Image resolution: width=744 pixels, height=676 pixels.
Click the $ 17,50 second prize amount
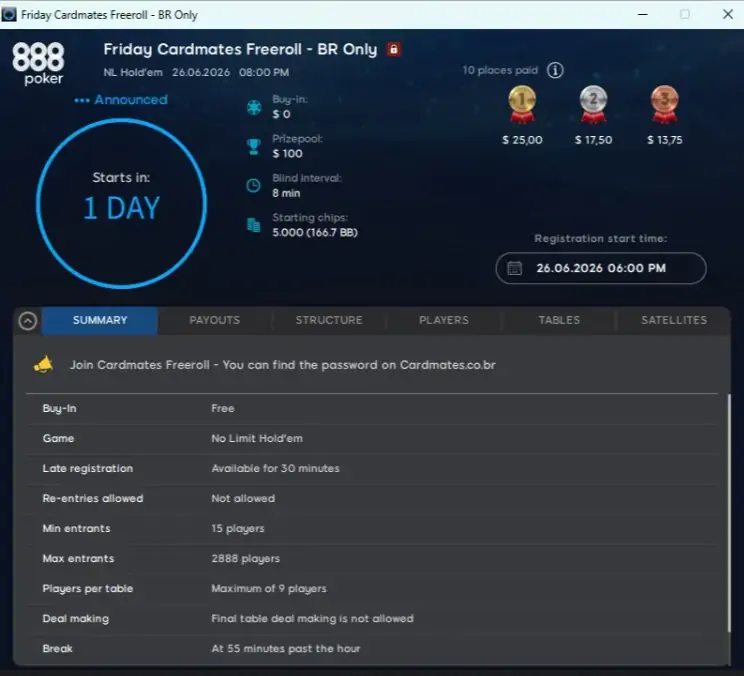593,140
